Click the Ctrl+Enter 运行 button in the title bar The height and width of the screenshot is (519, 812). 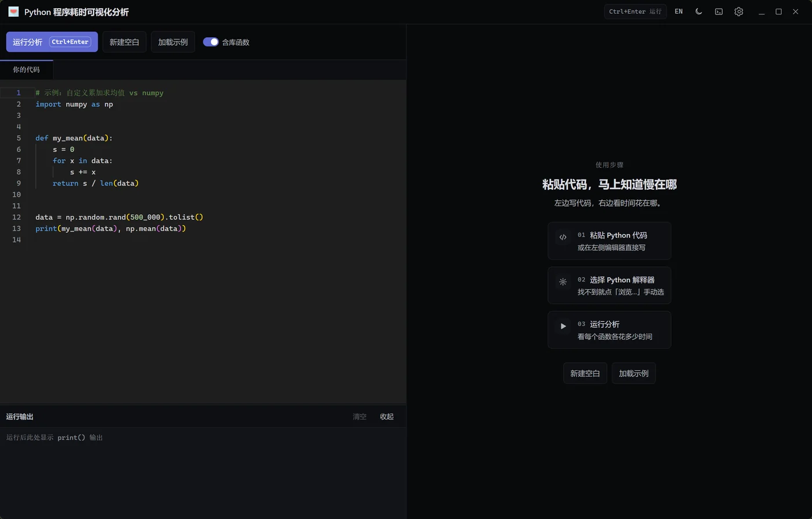(x=635, y=12)
